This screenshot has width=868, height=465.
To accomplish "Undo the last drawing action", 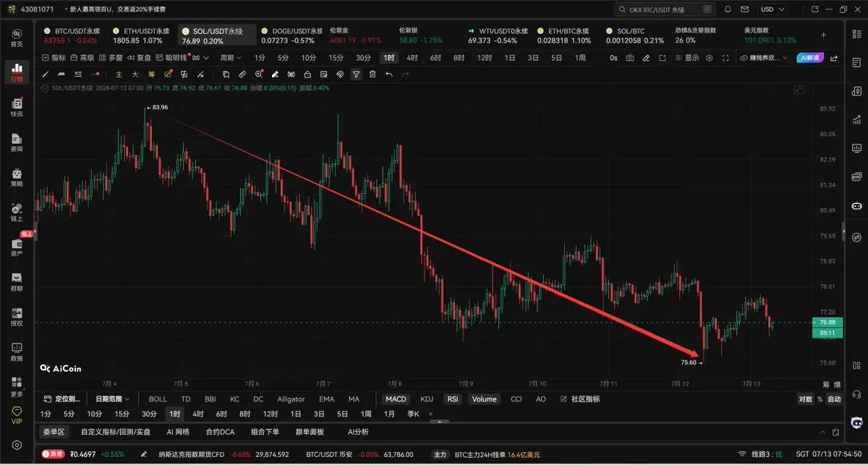I will (x=389, y=74).
